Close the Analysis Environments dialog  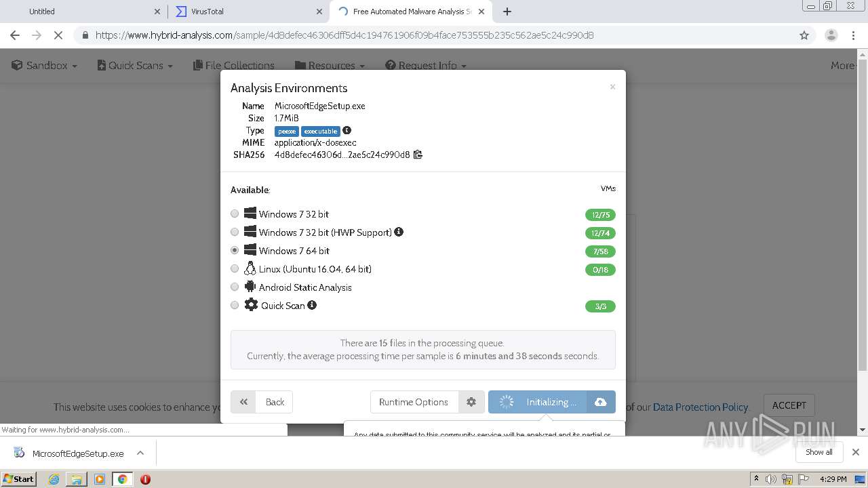(612, 87)
